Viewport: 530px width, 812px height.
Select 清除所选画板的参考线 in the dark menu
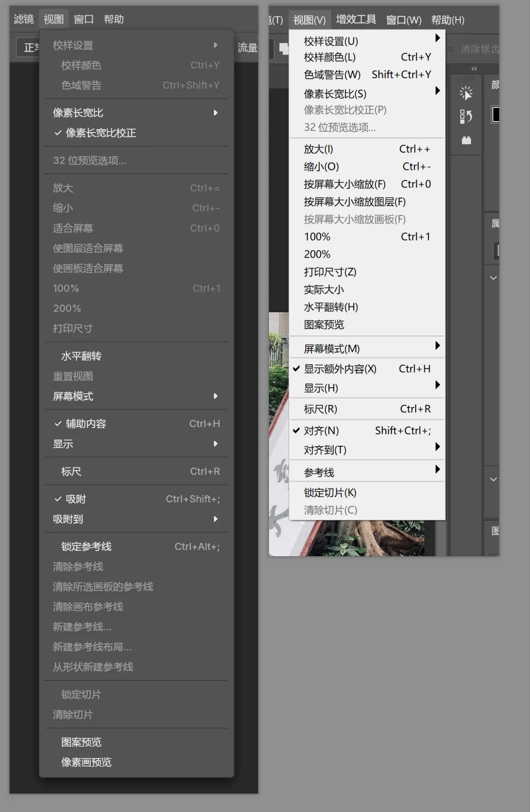click(x=136, y=587)
